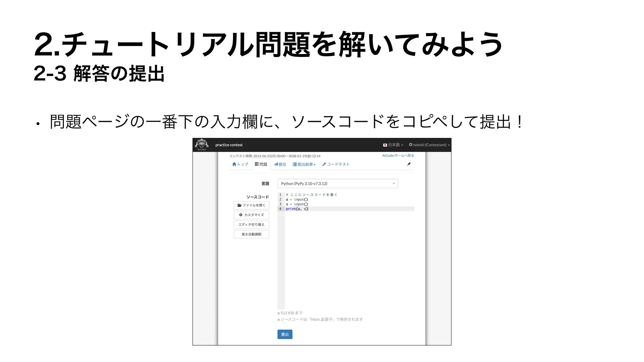Follow the AtCoderホームへ戻る link

[x=398, y=156]
